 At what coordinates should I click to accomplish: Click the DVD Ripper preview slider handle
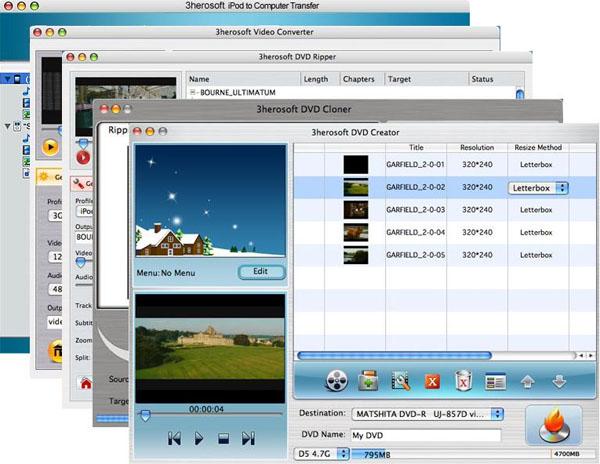click(83, 144)
